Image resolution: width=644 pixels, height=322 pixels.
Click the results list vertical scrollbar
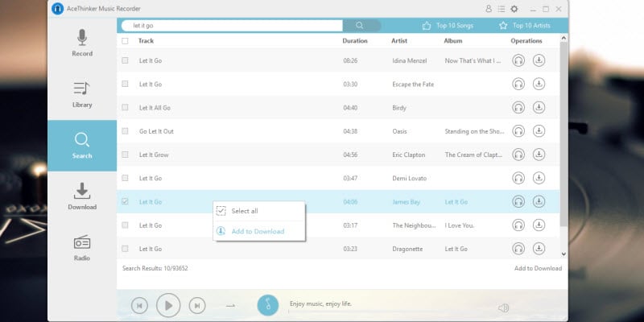point(564,134)
